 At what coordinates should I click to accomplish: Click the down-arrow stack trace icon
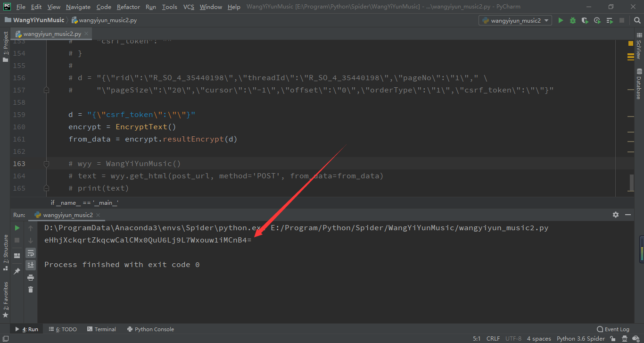(x=31, y=240)
